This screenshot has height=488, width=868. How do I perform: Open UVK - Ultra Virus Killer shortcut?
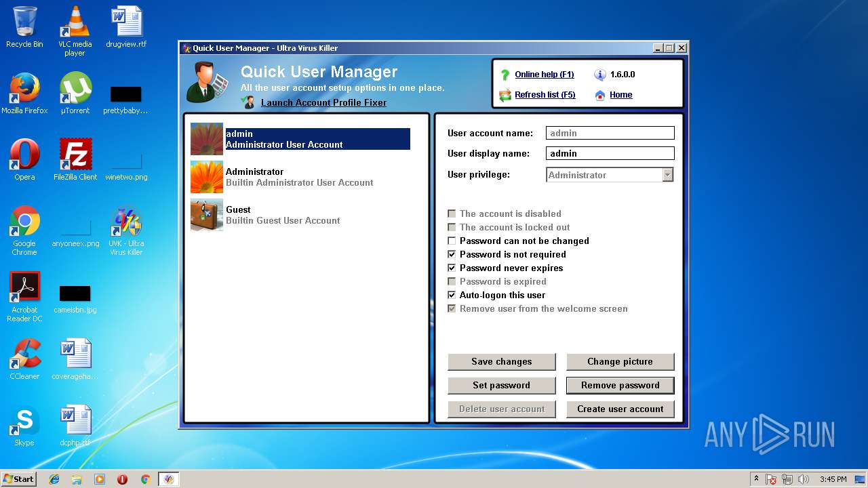click(126, 230)
